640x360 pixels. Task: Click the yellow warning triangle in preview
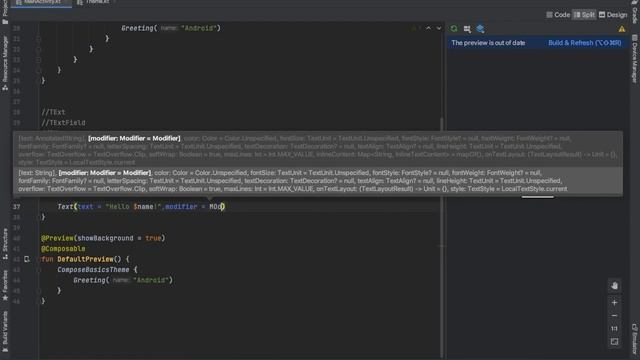pyautogui.click(x=622, y=29)
